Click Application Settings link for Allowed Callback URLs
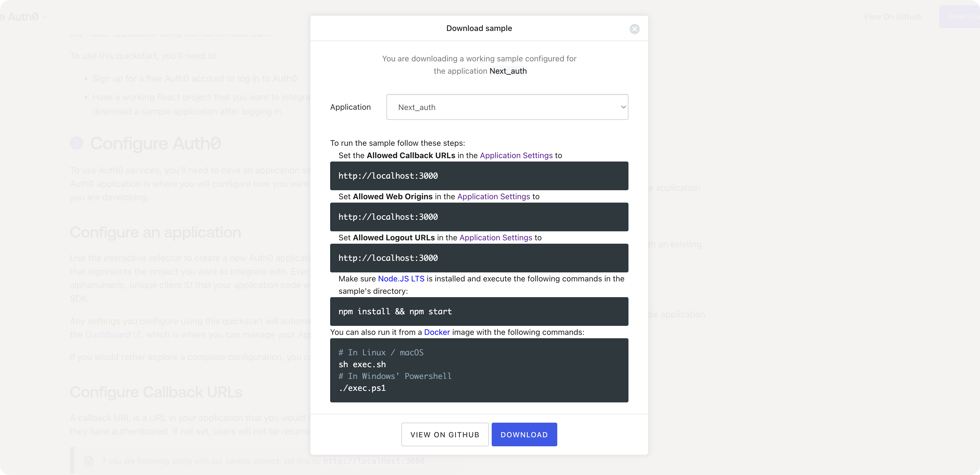The width and height of the screenshot is (980, 475). click(x=516, y=155)
